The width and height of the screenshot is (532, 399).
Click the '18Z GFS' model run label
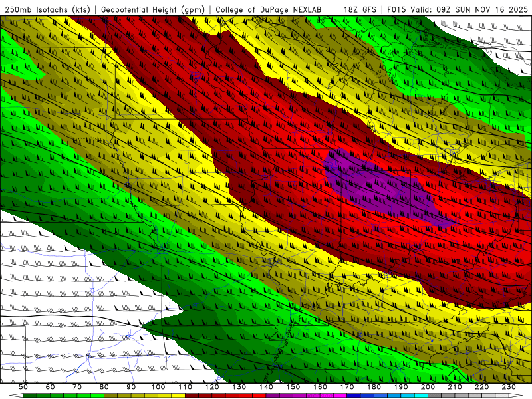click(360, 10)
